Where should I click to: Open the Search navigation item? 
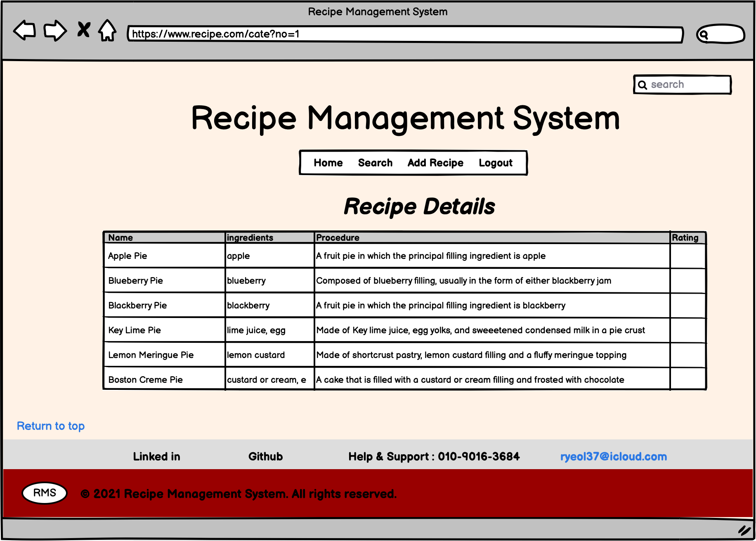[375, 163]
